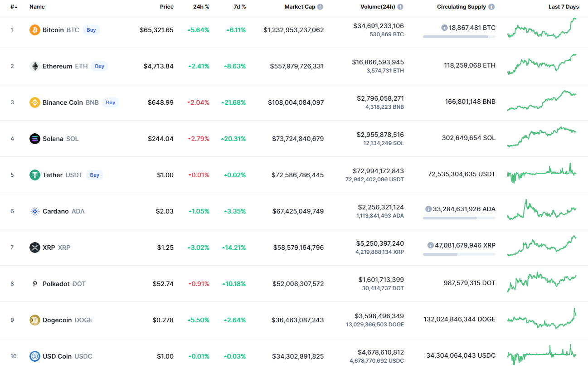
Task: Click the Binance Coin logo icon
Action: coord(35,102)
